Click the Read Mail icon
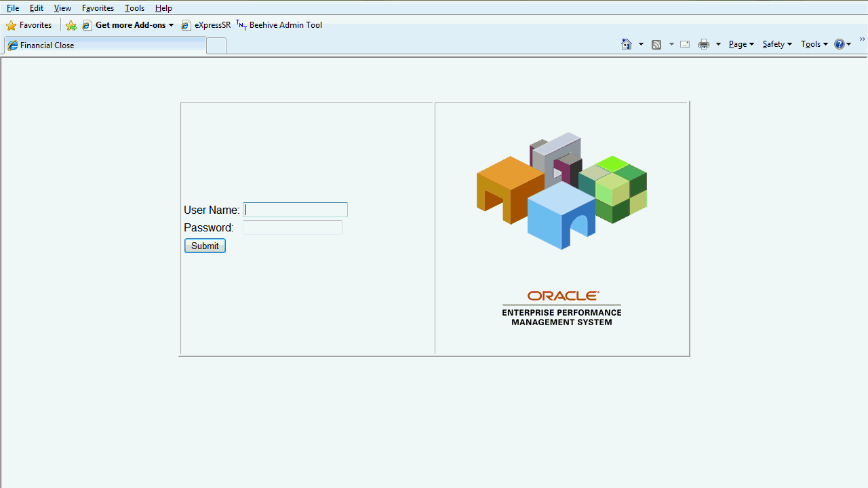This screenshot has width=868, height=488. 685,44
